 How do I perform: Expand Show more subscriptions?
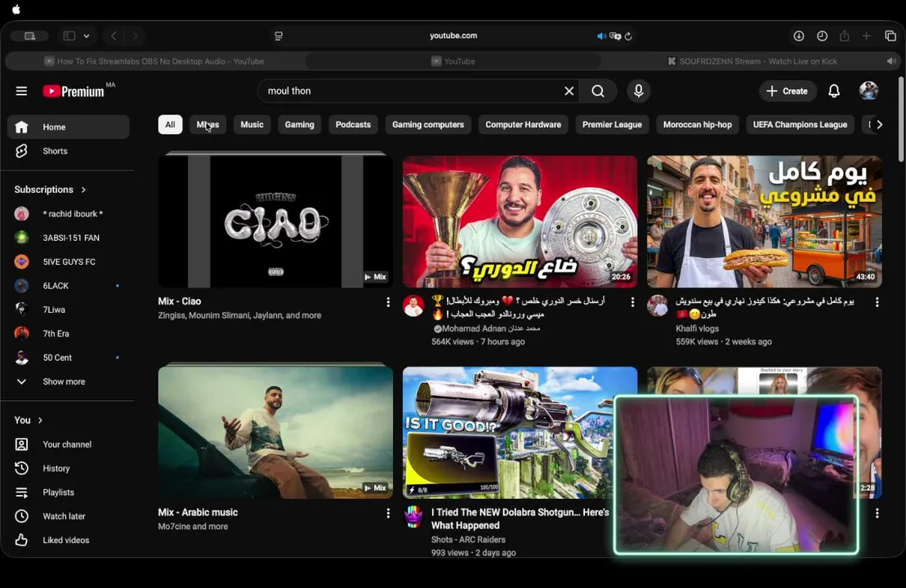click(68, 382)
